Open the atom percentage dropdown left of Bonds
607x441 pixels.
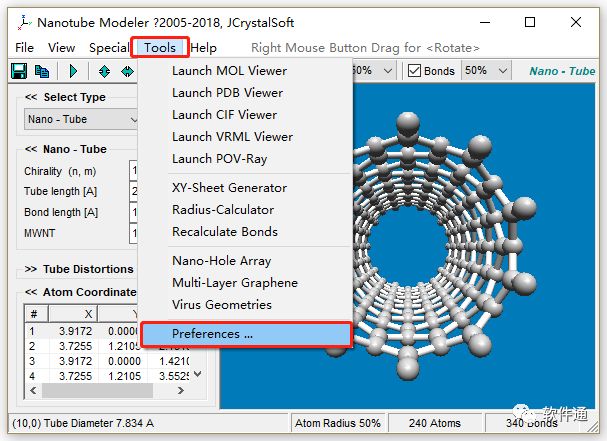tap(374, 71)
